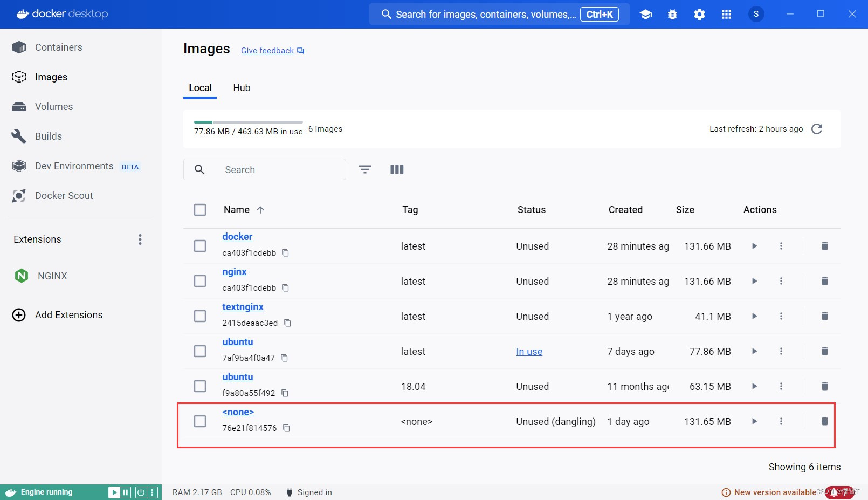Open the filter icon beside Search

click(x=365, y=169)
